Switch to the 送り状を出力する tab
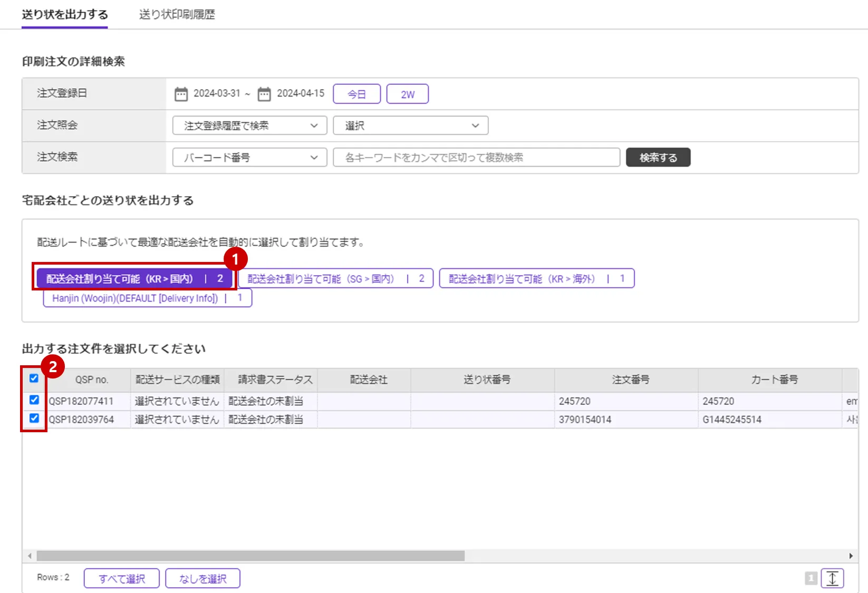This screenshot has width=868, height=593. tap(65, 14)
